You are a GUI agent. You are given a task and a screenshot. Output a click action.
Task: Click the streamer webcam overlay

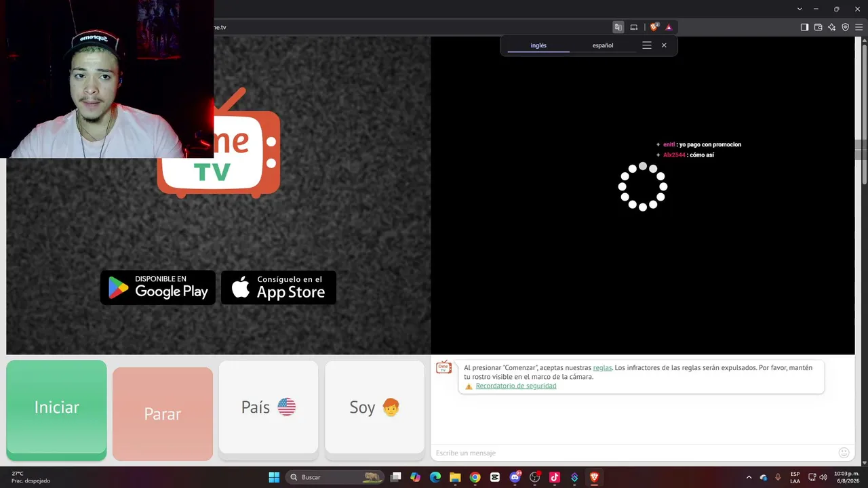click(x=106, y=79)
